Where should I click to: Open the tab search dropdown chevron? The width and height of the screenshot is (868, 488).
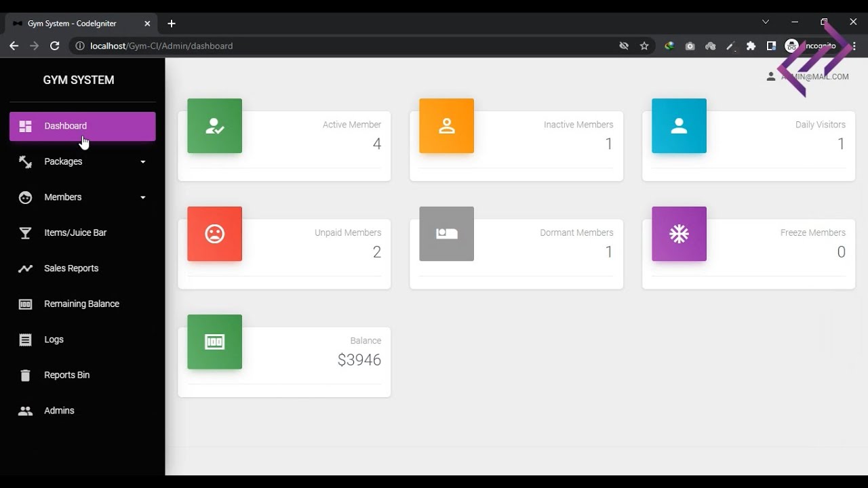766,22
